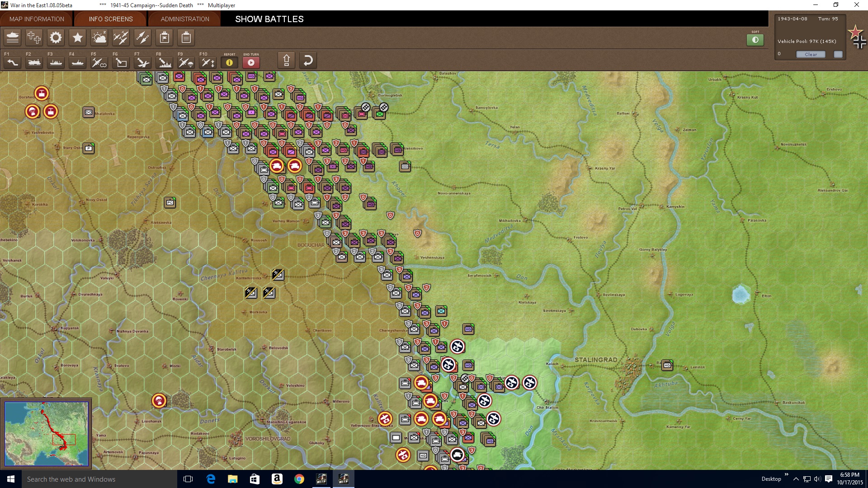Viewport: 868px width, 488px height.
Task: Open the yellow Report info button
Action: (x=230, y=62)
